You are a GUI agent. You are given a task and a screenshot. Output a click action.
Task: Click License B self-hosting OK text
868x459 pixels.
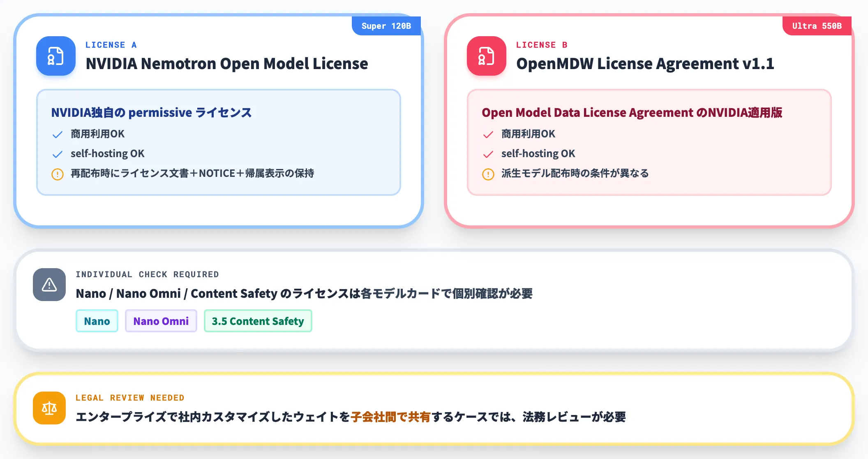[538, 153]
